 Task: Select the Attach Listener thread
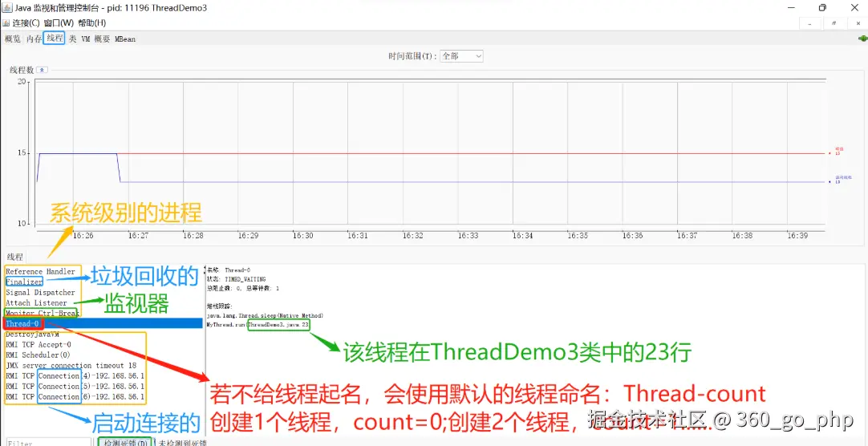tap(36, 302)
